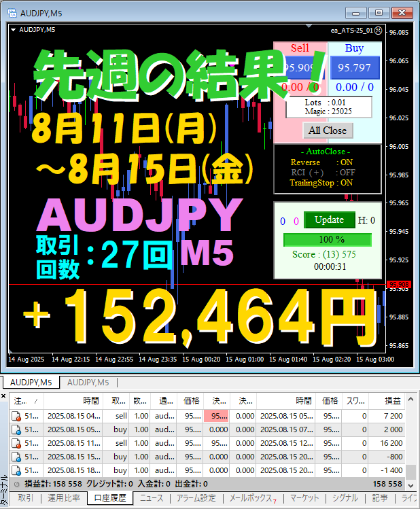Click the summary row circle icon beside 損益計
The height and width of the screenshot is (509, 420).
(x=16, y=485)
